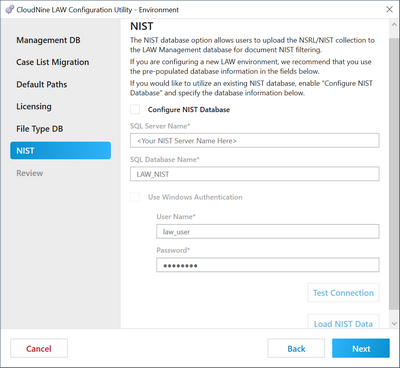The width and height of the screenshot is (400, 368).
Task: Click the SQL Database Name field
Action: 255,174
